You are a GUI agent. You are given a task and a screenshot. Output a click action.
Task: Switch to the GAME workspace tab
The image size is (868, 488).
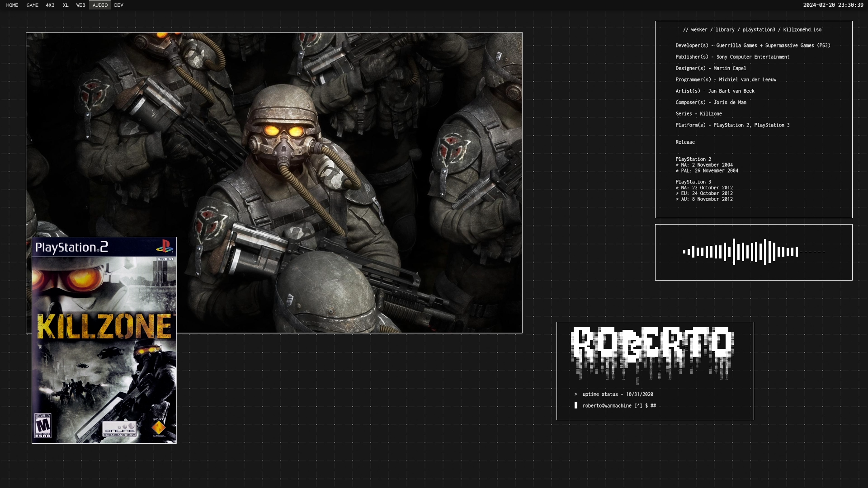(x=33, y=5)
